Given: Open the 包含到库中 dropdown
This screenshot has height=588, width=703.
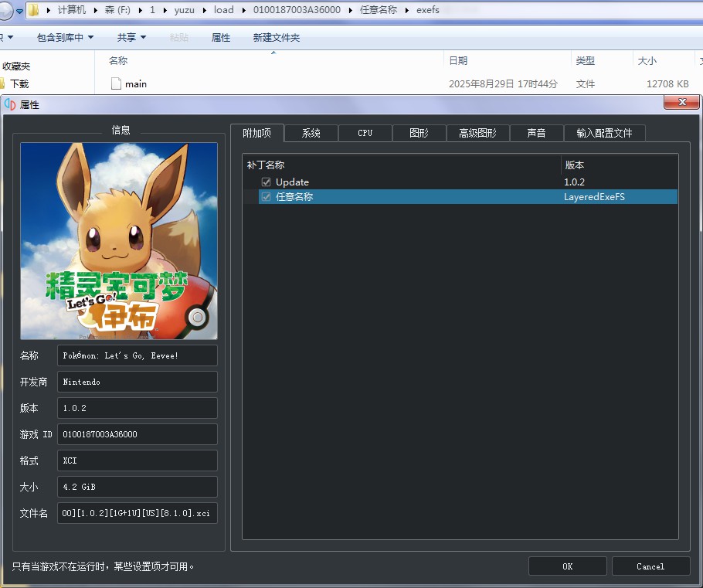Looking at the screenshot, I should [65, 37].
